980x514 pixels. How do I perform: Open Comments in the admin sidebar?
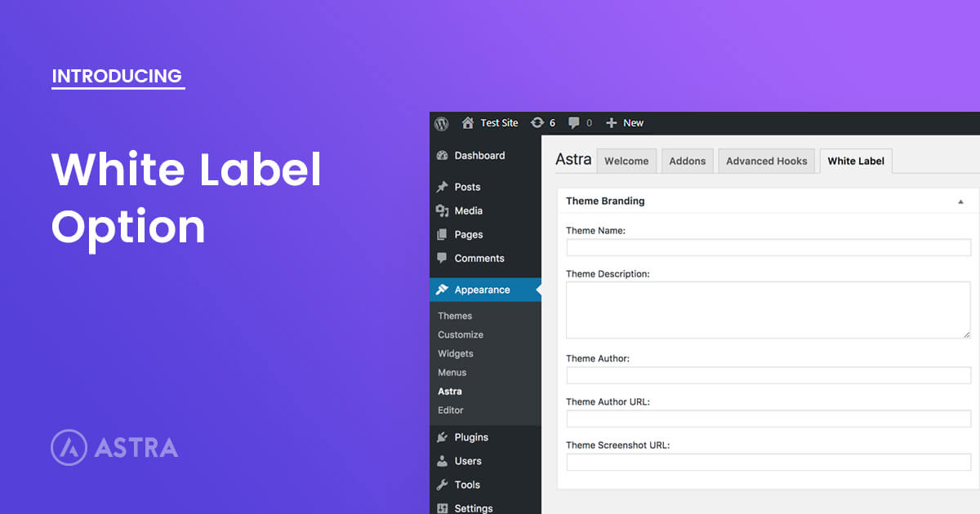tap(479, 259)
